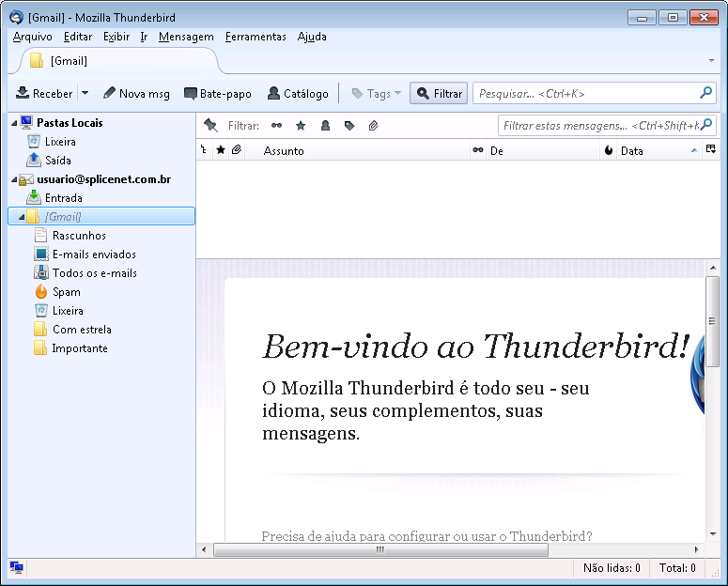The image size is (728, 586).
Task: Filter by contacts with person icon
Action: (325, 126)
